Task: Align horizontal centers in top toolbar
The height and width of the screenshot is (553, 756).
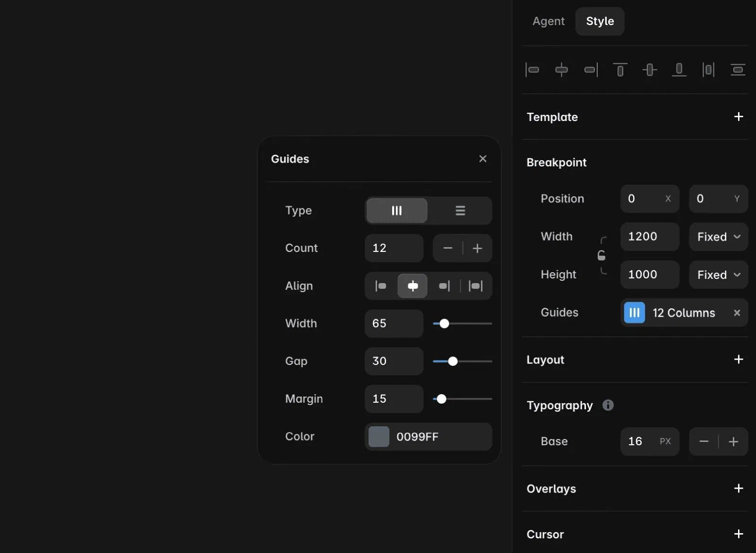Action: pos(561,70)
